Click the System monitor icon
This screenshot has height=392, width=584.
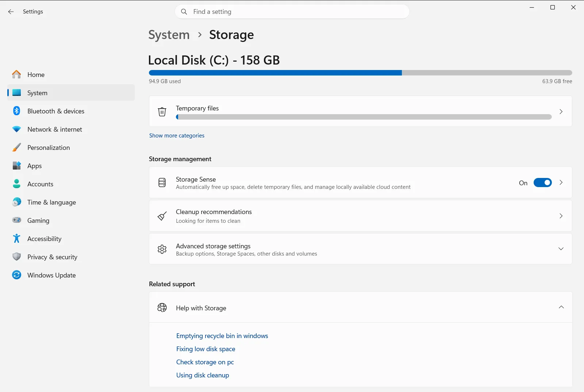[16, 93]
